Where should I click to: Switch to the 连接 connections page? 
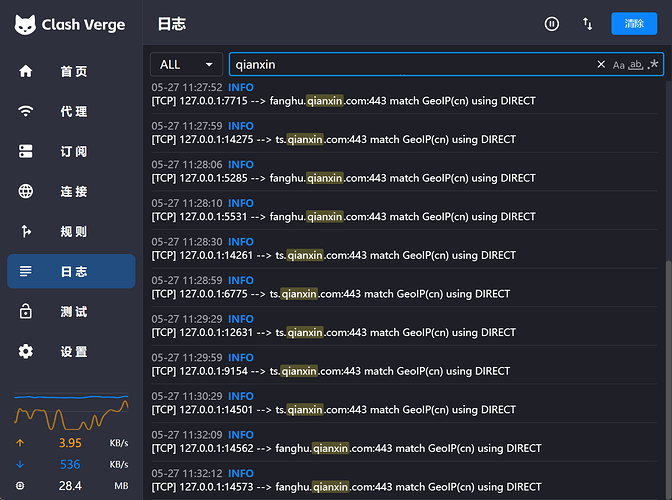(71, 191)
